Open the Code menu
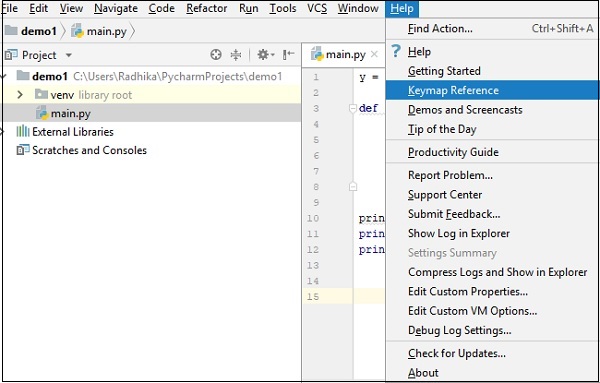 [x=161, y=8]
